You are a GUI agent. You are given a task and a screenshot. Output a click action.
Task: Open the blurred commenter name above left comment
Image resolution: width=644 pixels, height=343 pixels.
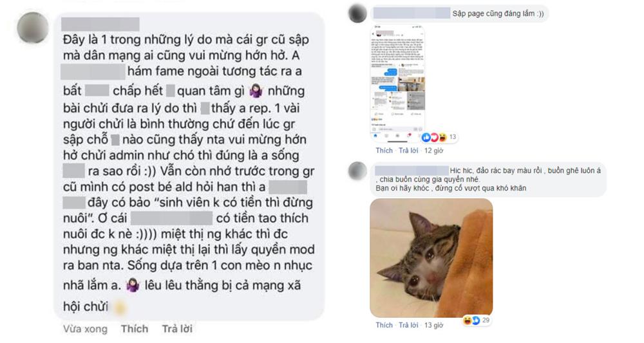(x=100, y=24)
